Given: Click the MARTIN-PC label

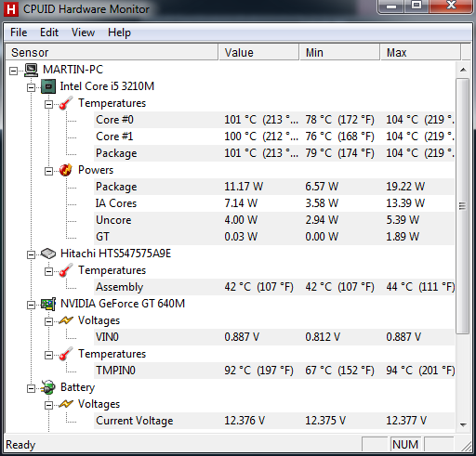Looking at the screenshot, I should tap(73, 70).
